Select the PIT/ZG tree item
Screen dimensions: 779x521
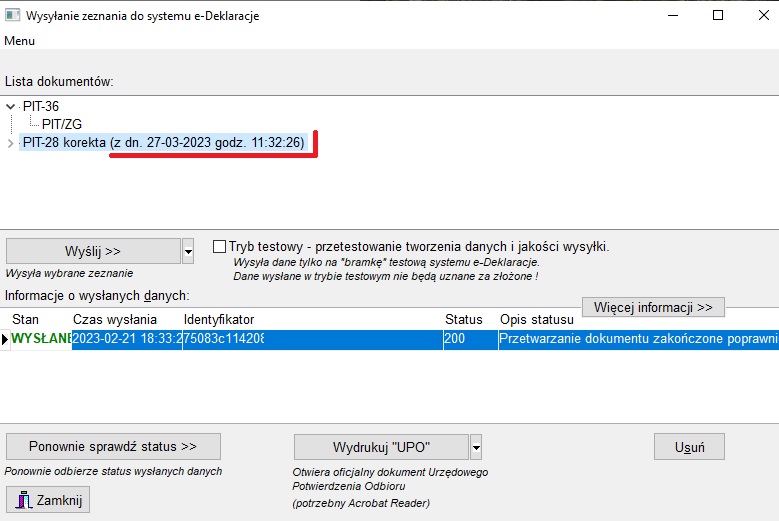(61, 124)
